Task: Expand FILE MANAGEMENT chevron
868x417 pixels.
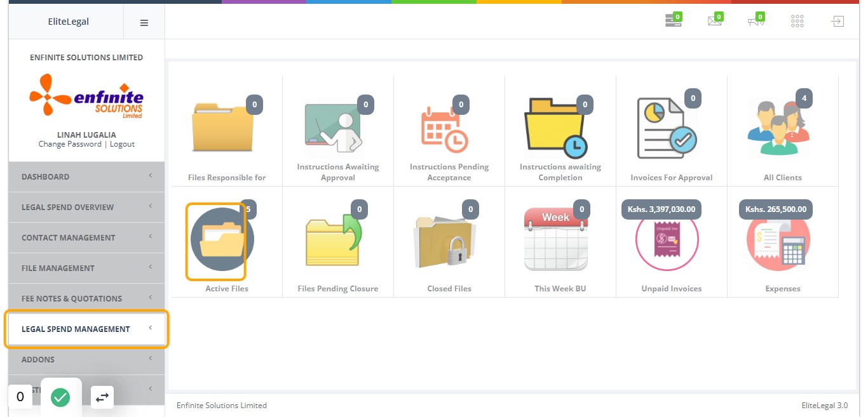Action: click(151, 267)
